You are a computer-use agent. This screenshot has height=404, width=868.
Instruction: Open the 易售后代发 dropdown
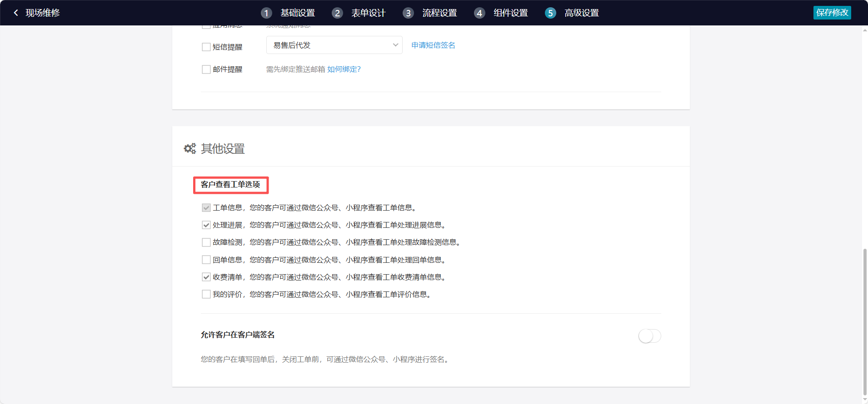click(334, 45)
